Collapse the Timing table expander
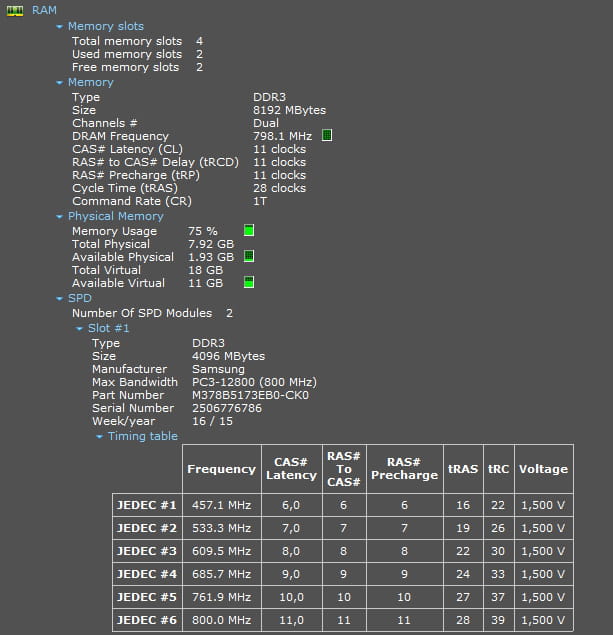The height and width of the screenshot is (635, 613). (99, 437)
